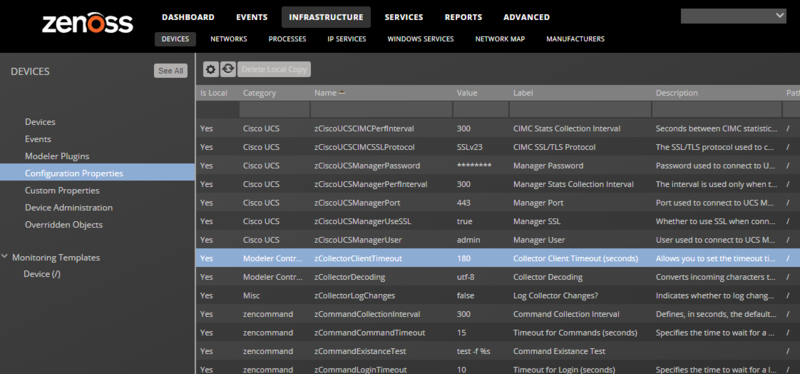Focus the Name filter field

point(381,109)
